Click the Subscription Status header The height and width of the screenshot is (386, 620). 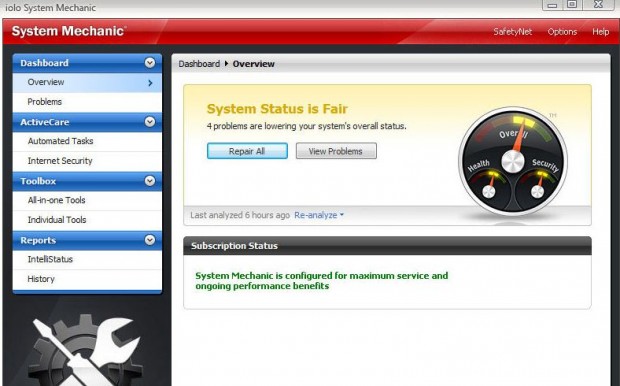(388, 246)
